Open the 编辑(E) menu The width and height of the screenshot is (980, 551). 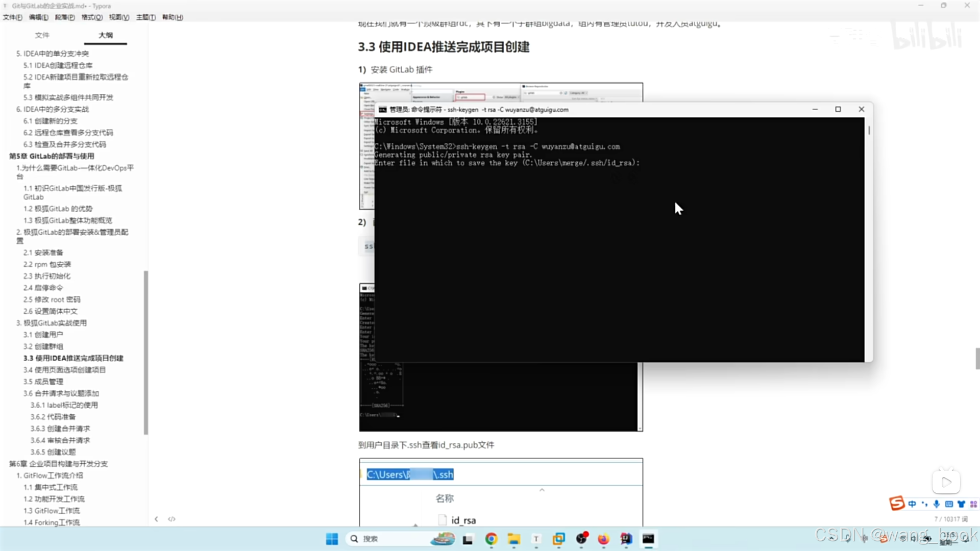tap(39, 17)
